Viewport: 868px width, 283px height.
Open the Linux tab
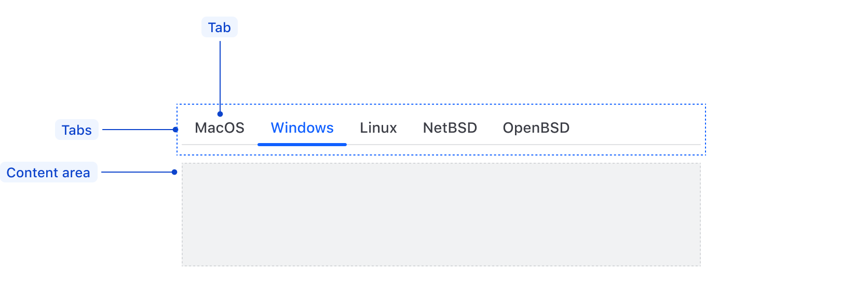378,128
